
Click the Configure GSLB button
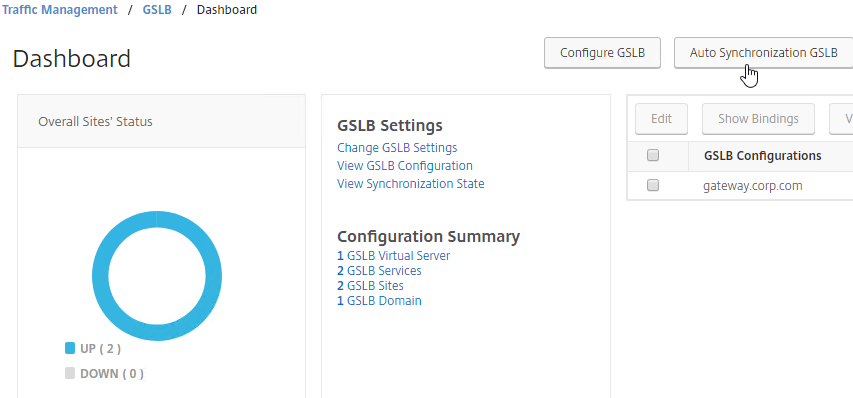point(602,53)
